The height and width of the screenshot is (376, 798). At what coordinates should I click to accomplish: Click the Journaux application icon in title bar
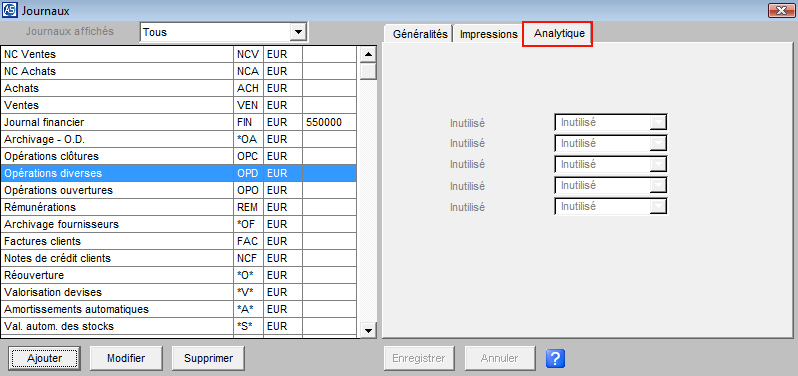point(10,10)
